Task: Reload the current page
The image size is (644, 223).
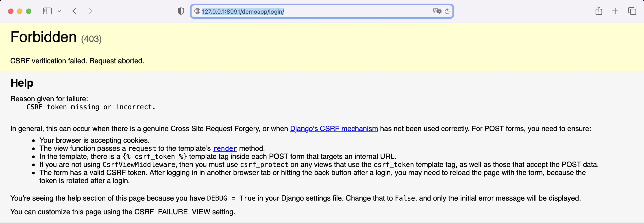Action: pos(447,11)
